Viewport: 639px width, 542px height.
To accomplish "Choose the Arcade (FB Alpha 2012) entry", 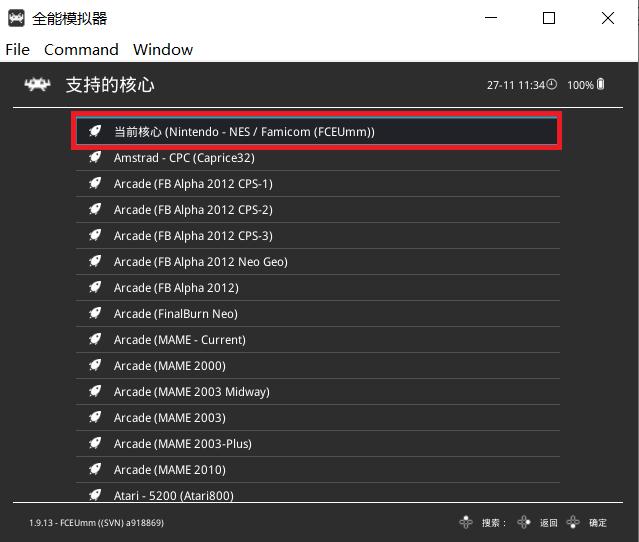I will 318,288.
